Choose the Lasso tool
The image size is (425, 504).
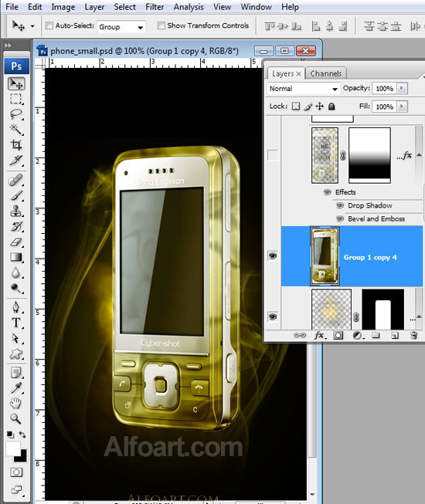point(15,114)
